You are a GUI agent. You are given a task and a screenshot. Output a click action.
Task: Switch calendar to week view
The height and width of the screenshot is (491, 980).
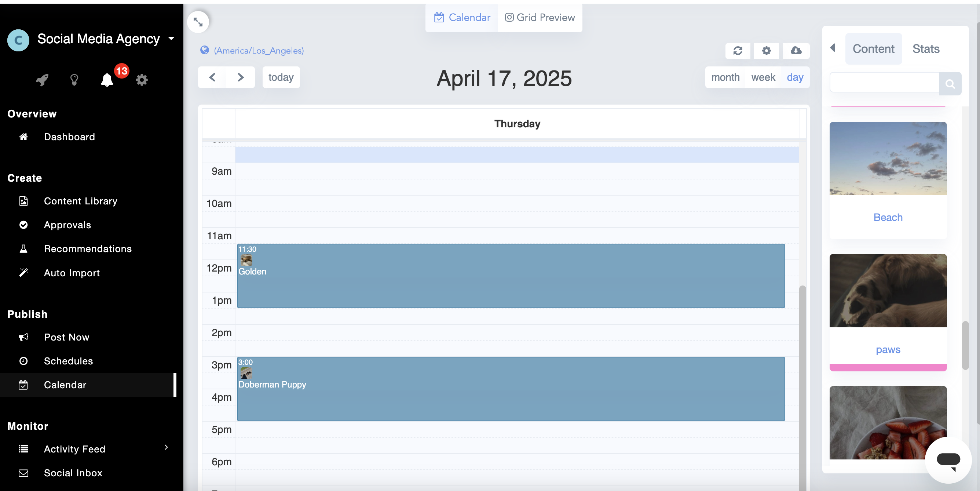click(763, 77)
